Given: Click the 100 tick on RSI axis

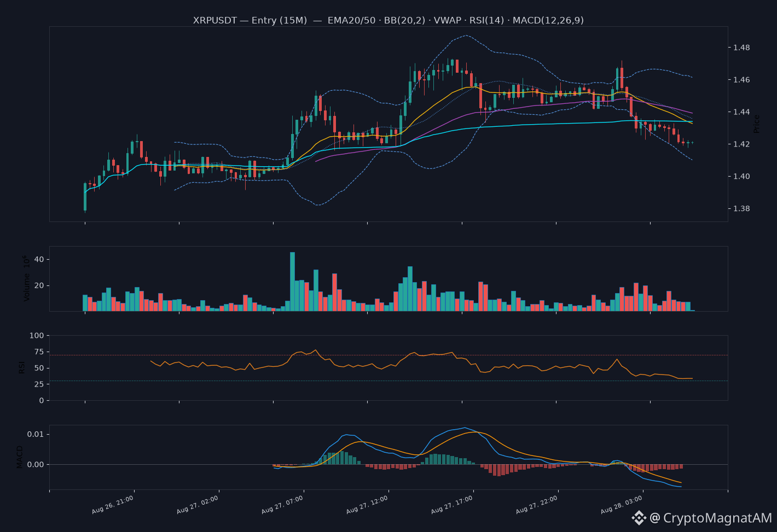Looking at the screenshot, I should coord(37,336).
